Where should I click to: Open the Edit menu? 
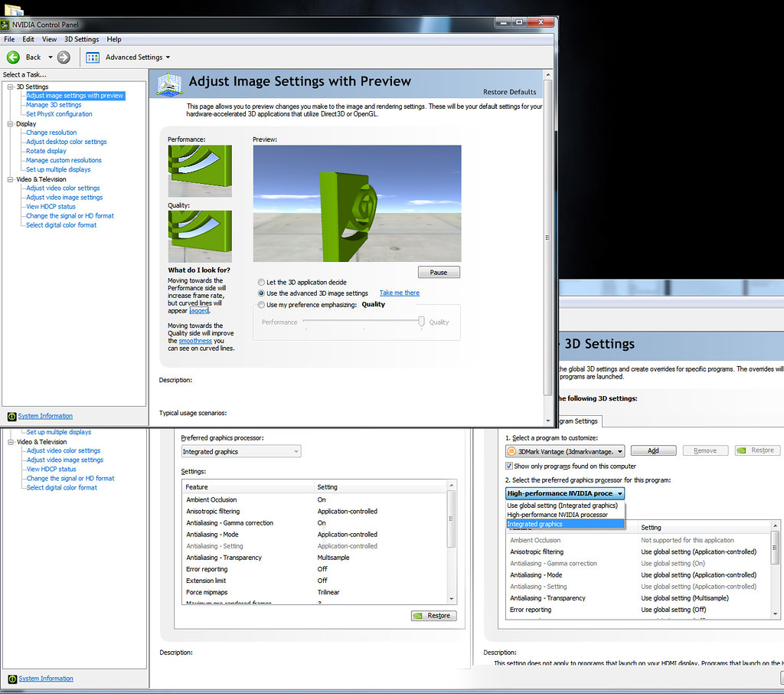(28, 39)
